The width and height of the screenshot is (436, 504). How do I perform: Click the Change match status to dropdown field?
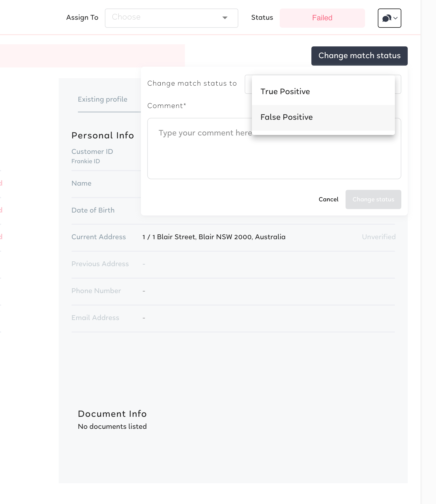(x=323, y=84)
